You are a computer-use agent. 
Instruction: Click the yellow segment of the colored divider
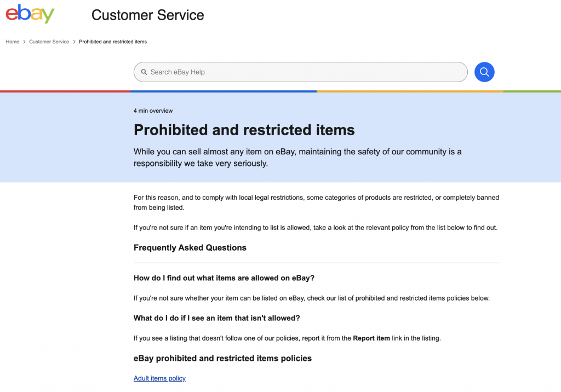point(410,91)
